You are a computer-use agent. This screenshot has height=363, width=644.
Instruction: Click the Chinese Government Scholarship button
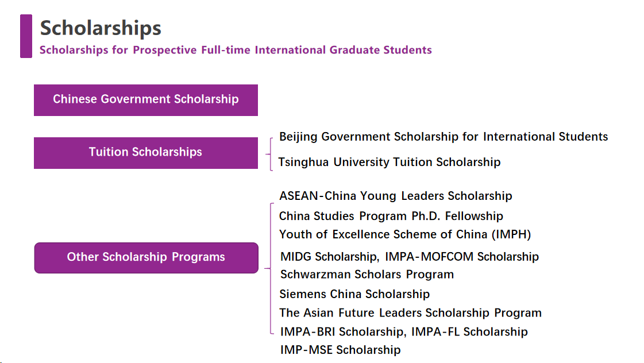pyautogui.click(x=146, y=100)
